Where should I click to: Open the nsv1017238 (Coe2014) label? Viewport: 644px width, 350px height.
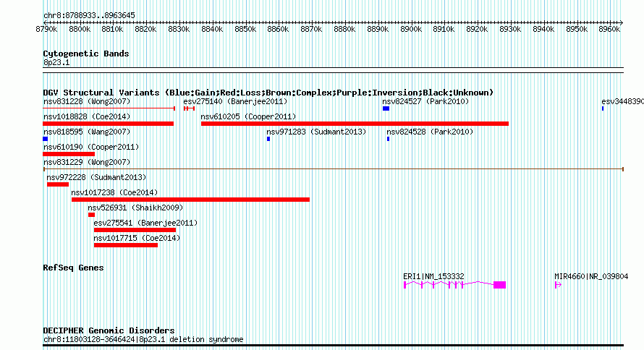(x=114, y=192)
